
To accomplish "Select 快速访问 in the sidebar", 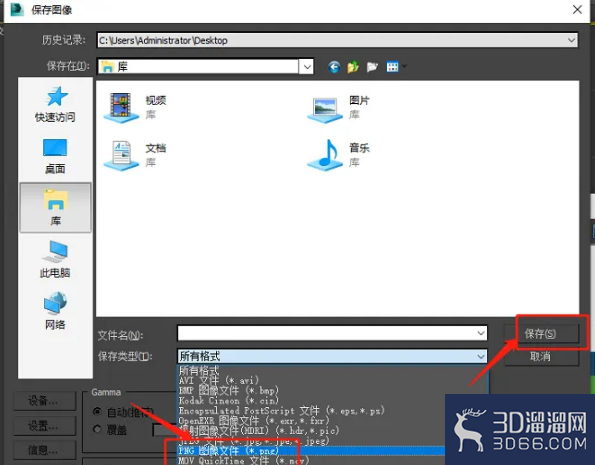I will [55, 104].
